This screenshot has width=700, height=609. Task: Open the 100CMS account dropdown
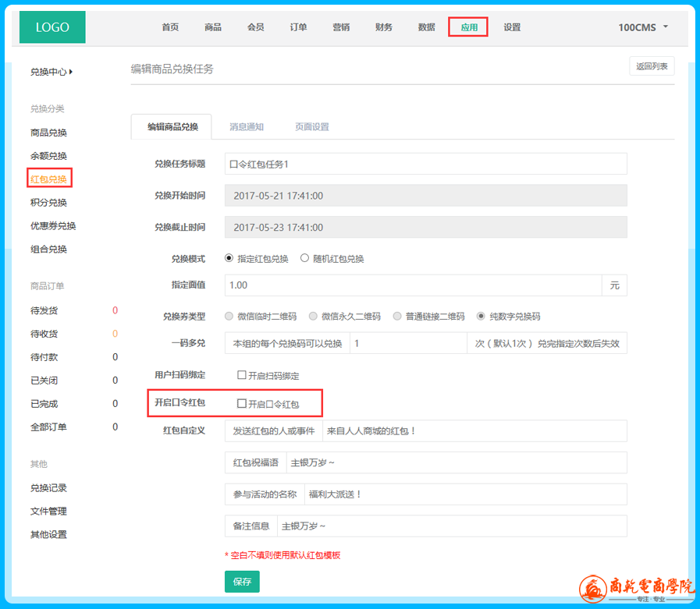coord(643,27)
